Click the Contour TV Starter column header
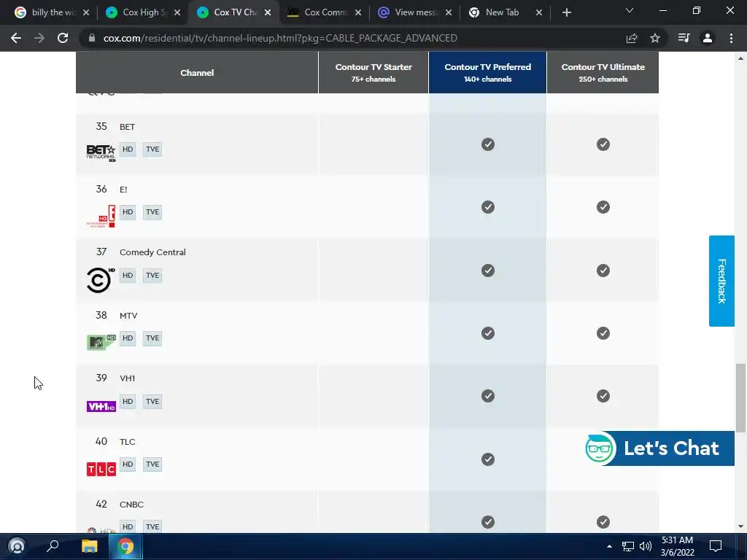Viewport: 747px width, 560px height. click(373, 72)
